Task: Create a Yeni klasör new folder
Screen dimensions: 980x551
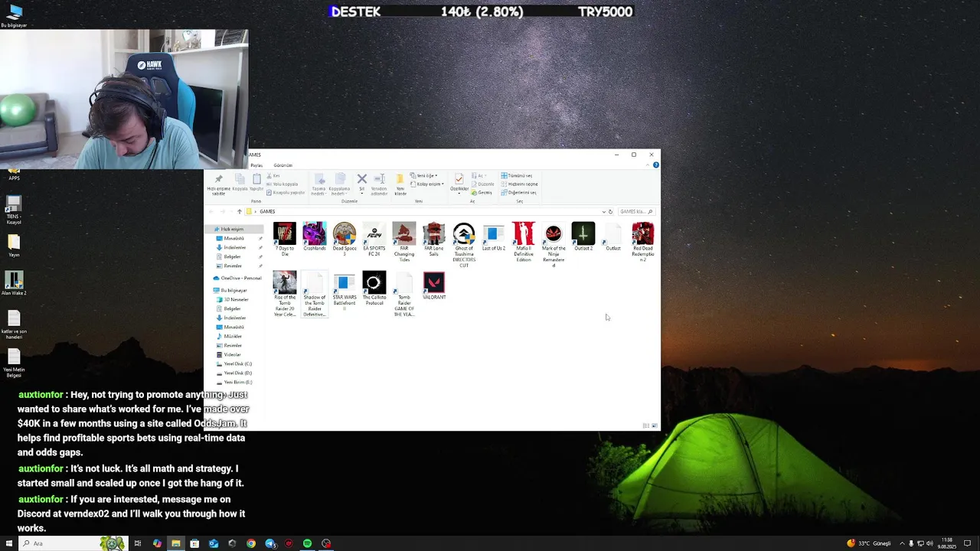Action: point(400,184)
